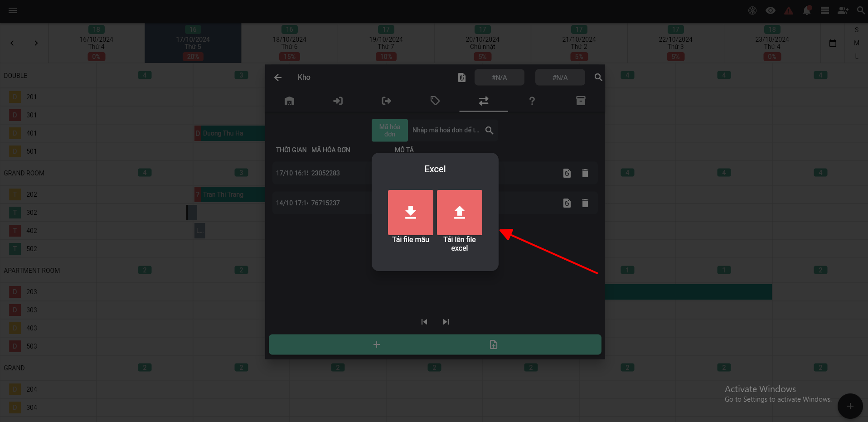Click the DOUBLE room type header

(x=15, y=76)
